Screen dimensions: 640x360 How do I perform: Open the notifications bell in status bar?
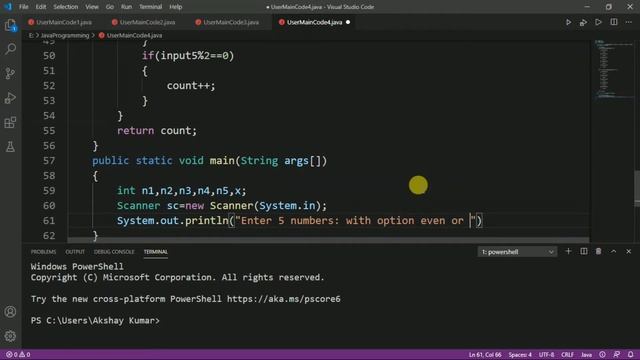click(x=631, y=354)
